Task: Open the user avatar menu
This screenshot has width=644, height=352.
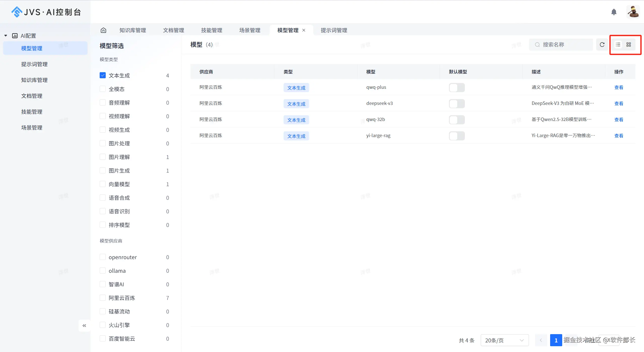Action: coord(633,12)
